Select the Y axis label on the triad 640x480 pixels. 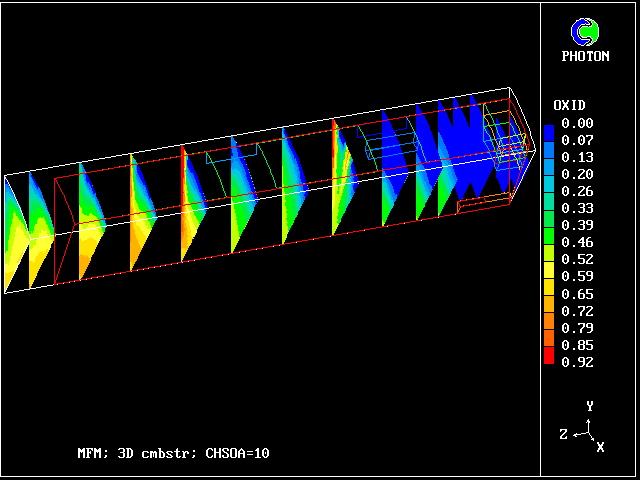pyautogui.click(x=590, y=406)
